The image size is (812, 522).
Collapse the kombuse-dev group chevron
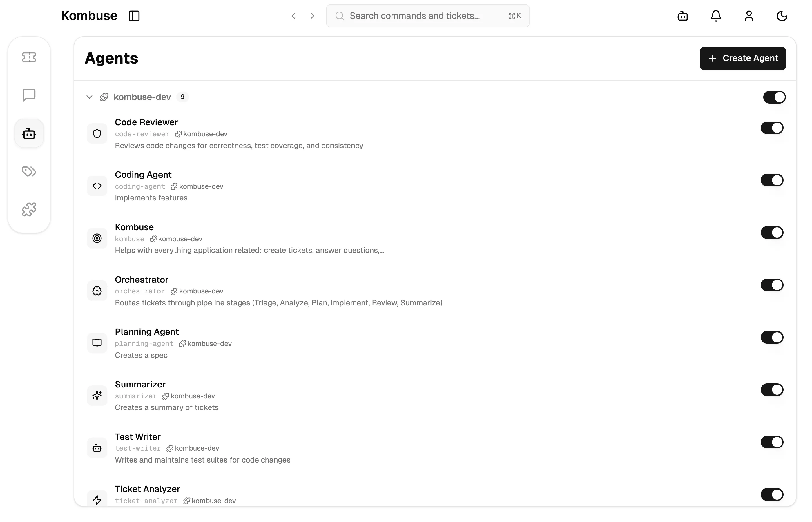90,97
